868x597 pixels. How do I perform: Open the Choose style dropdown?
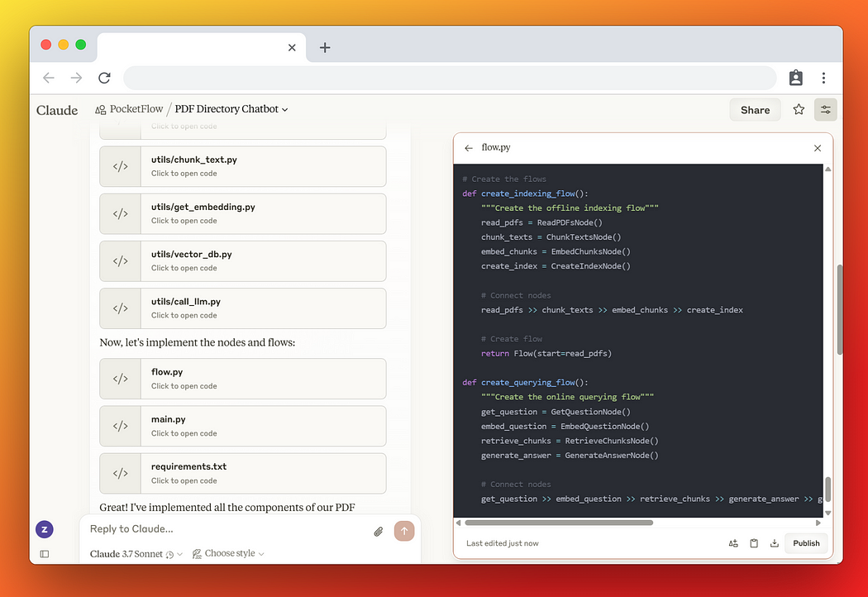coord(228,553)
